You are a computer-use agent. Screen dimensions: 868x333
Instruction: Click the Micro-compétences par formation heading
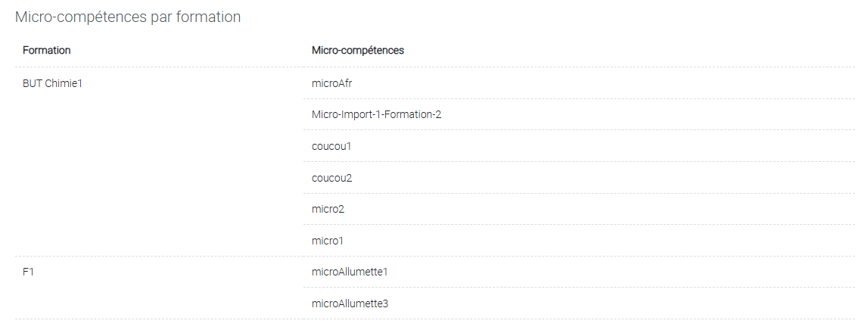click(x=128, y=17)
